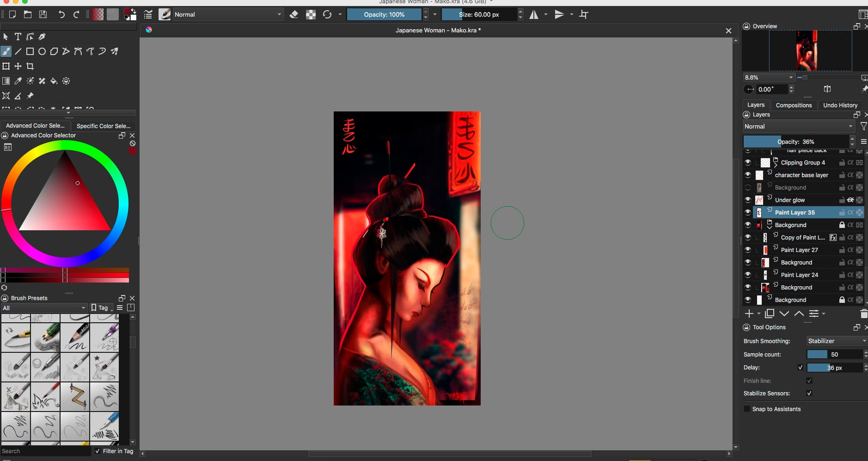
Task: Open the canvas zoom 8.8% dropdown
Action: pyautogui.click(x=769, y=77)
